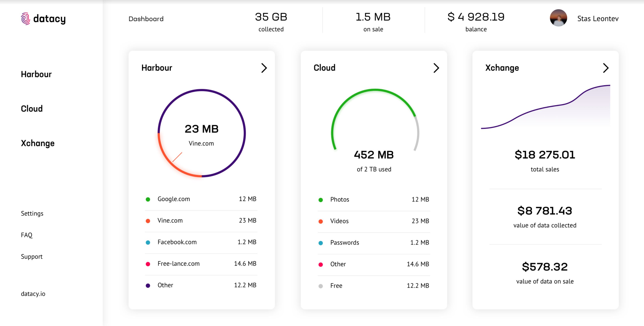Open the FAQ link
The image size is (644, 326).
[x=27, y=235]
